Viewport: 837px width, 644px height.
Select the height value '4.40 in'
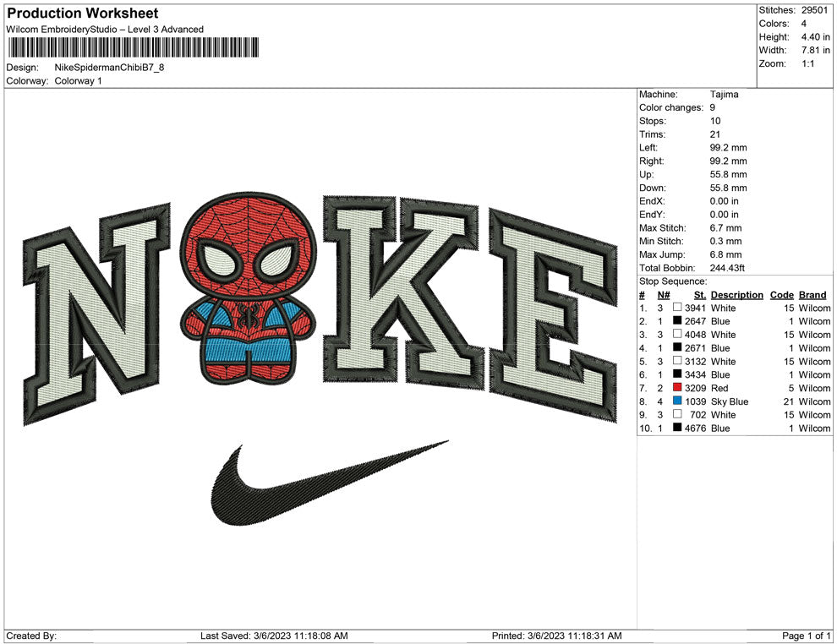point(815,37)
